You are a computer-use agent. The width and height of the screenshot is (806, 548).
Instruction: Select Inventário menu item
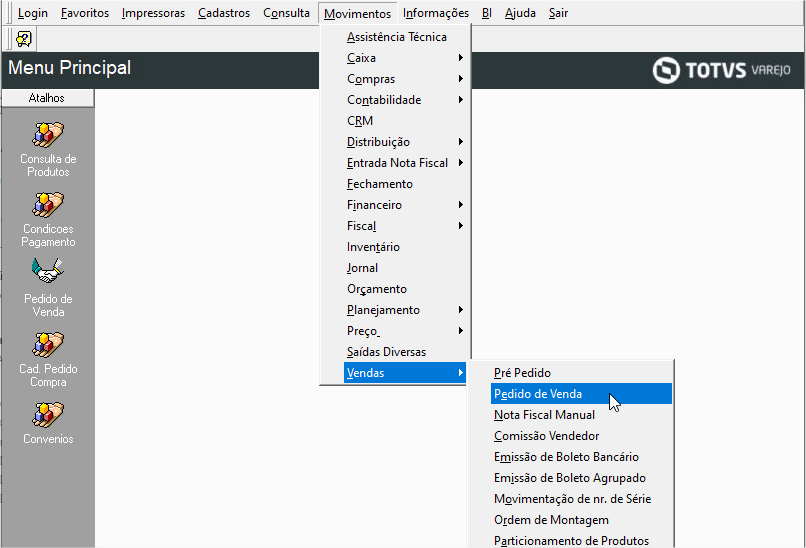click(x=405, y=247)
